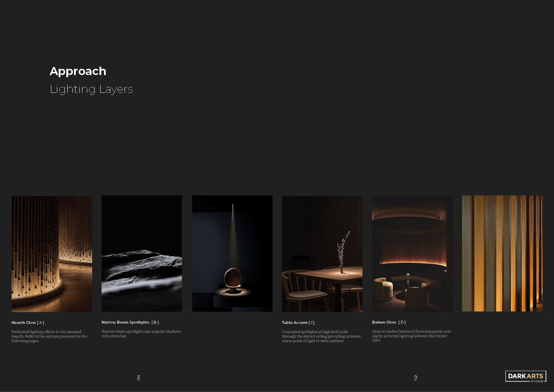Click the Dark Arts Studio logo
This screenshot has width=554, height=392.
[x=525, y=376]
